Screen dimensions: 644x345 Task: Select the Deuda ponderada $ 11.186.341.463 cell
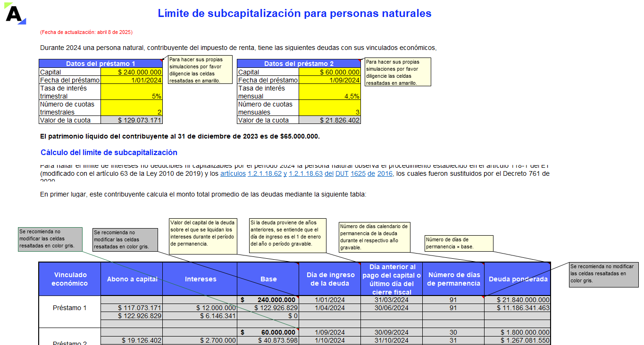[518, 308]
